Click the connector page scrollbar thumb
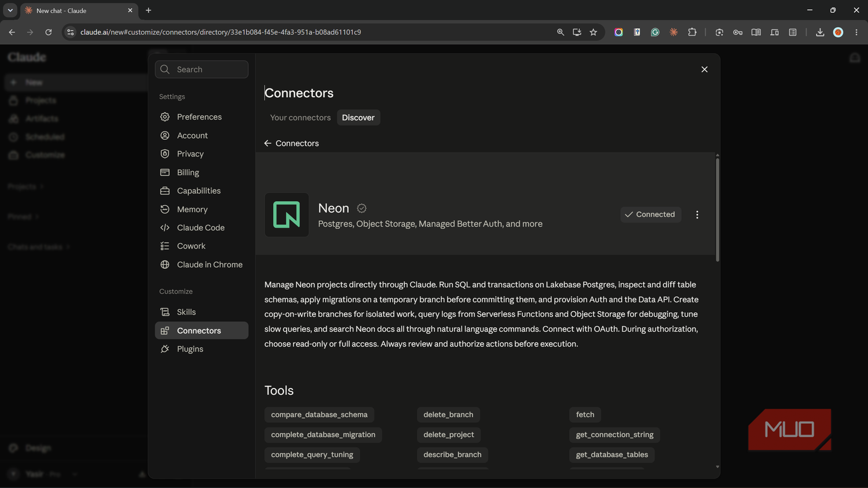Image resolution: width=868 pixels, height=488 pixels. click(718, 209)
